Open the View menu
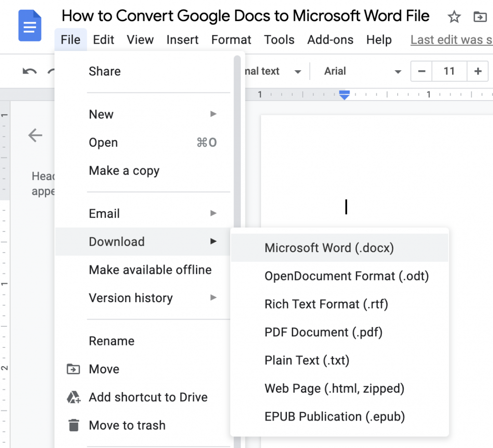 point(140,40)
